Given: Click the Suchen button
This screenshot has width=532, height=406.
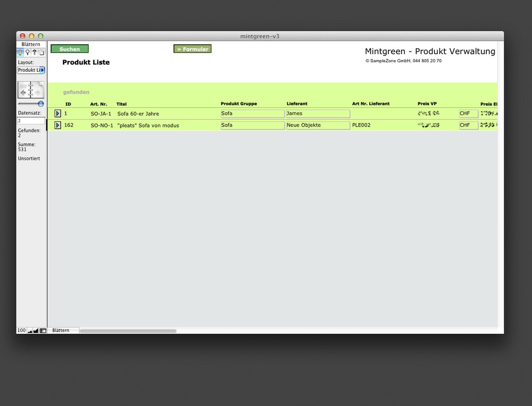Looking at the screenshot, I should pyautogui.click(x=70, y=49).
